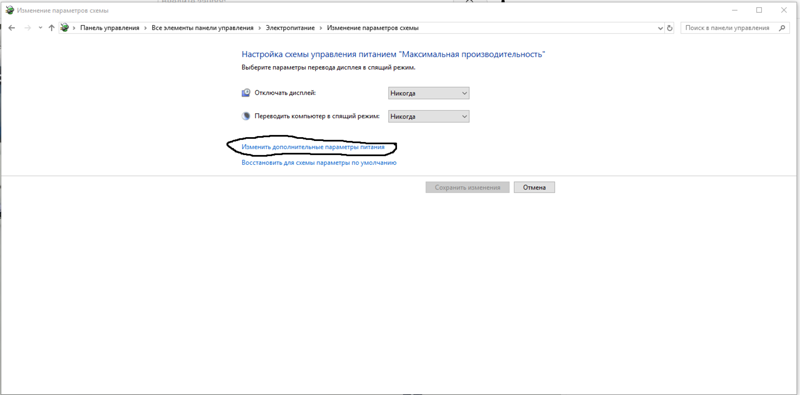Click the search magnifier icon

782,28
